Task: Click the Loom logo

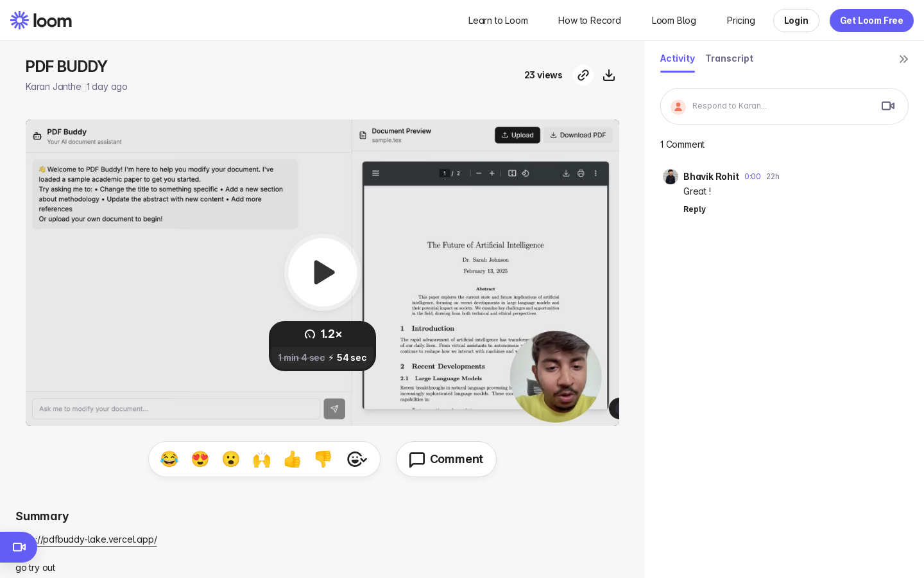Action: [41, 21]
